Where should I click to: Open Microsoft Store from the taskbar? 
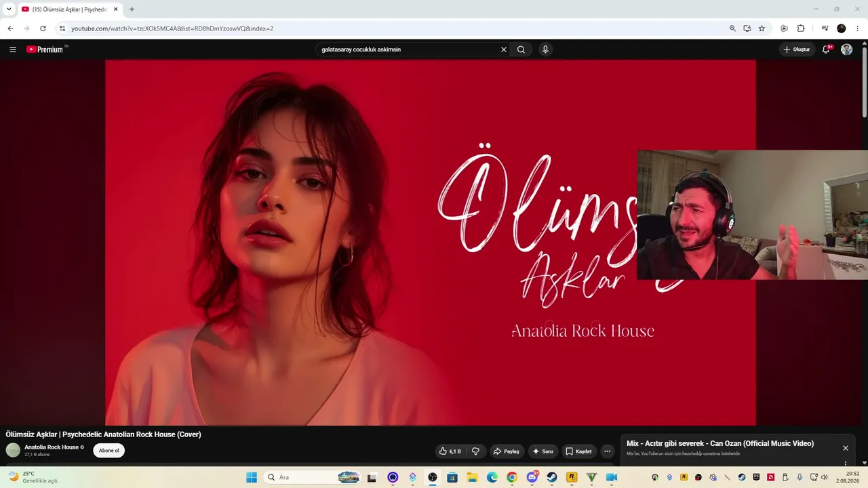coord(452,477)
